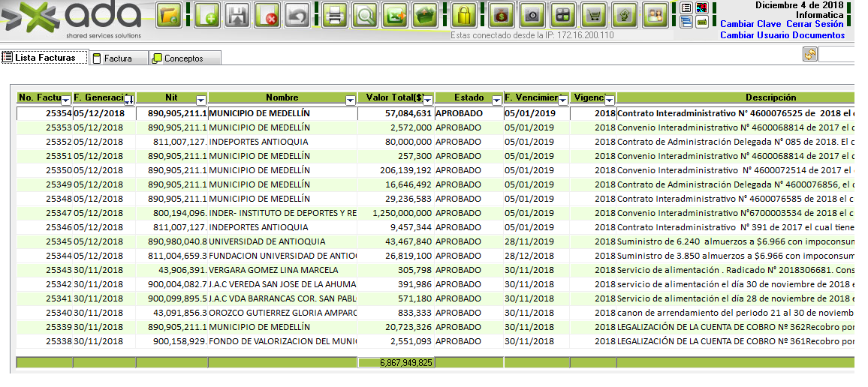
Task: Click the floppy disk save icon
Action: click(x=237, y=15)
